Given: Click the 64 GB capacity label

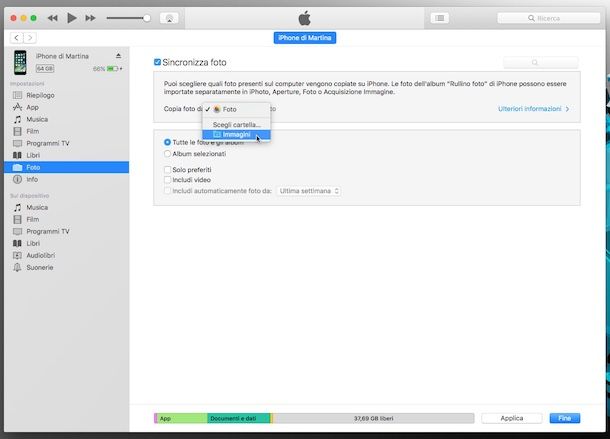Looking at the screenshot, I should coord(45,69).
